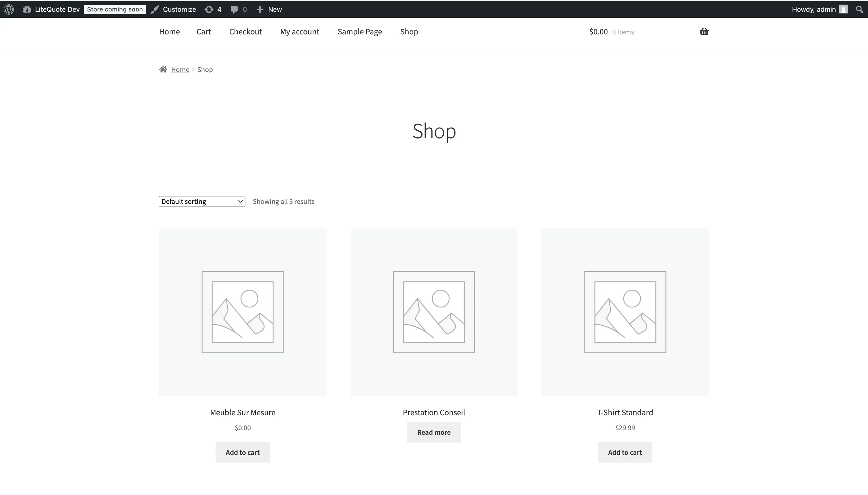The height and width of the screenshot is (495, 868).
Task: Open the Prestation Conseil product image
Action: [434, 312]
